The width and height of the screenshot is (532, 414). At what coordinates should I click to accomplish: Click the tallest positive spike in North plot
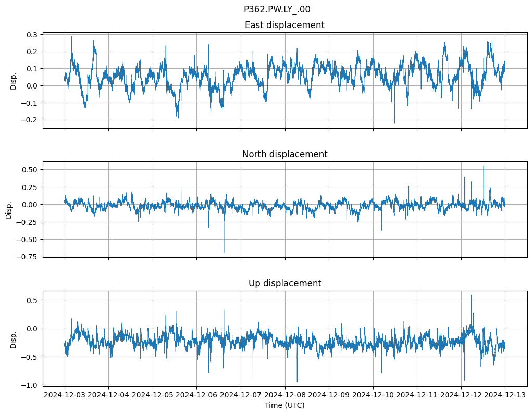click(x=483, y=167)
